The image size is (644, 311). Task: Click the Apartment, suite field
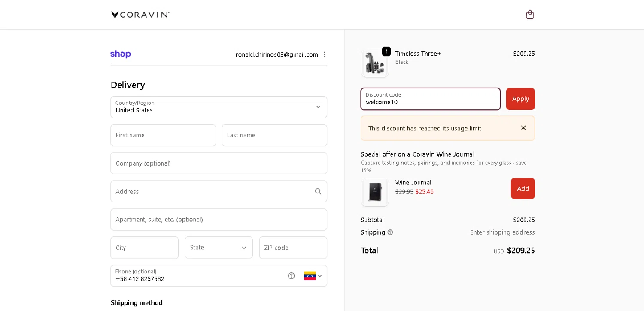pos(219,220)
